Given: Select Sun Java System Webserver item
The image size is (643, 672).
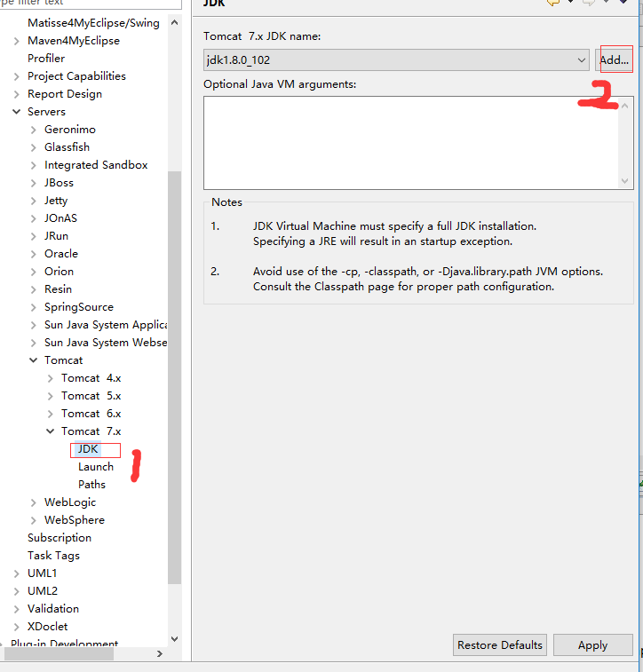Looking at the screenshot, I should (x=106, y=343).
